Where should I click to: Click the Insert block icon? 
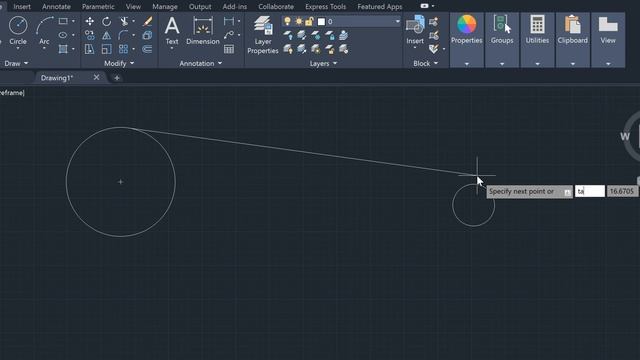click(x=415, y=29)
